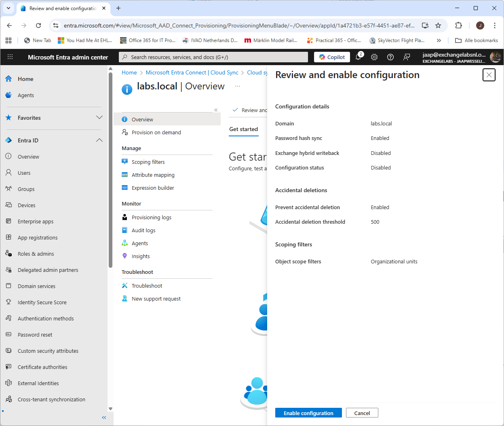Collapse the Entra ID section

click(x=99, y=140)
